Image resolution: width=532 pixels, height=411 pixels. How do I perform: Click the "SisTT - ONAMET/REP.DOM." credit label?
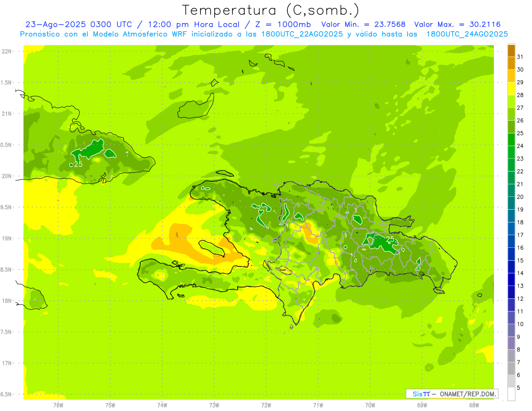tap(452, 394)
